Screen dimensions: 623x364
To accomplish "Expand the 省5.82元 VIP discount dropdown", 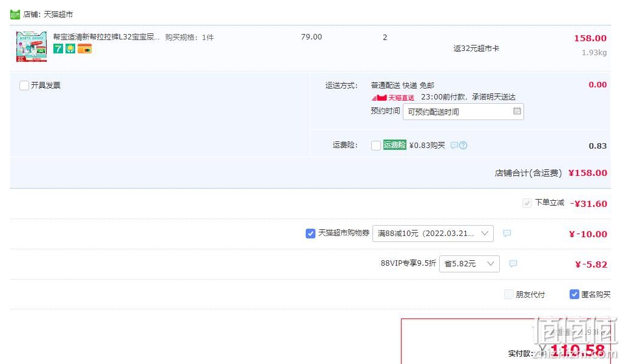I will pos(470,264).
